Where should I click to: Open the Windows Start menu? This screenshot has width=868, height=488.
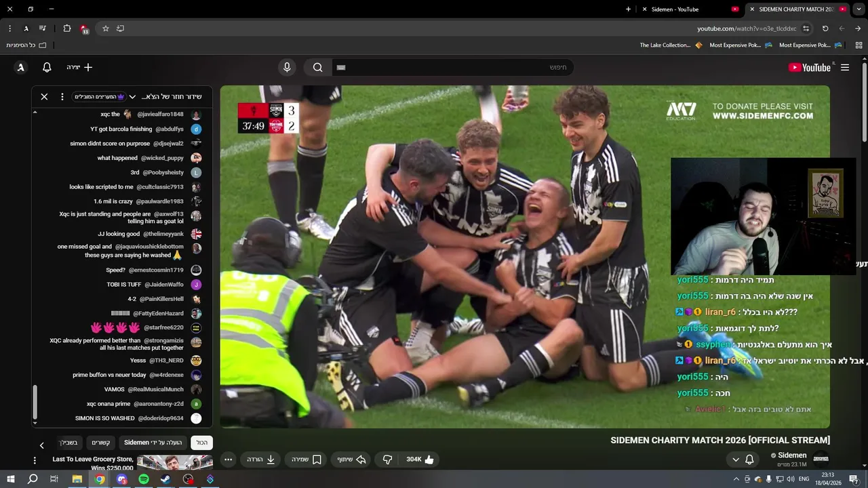11,479
